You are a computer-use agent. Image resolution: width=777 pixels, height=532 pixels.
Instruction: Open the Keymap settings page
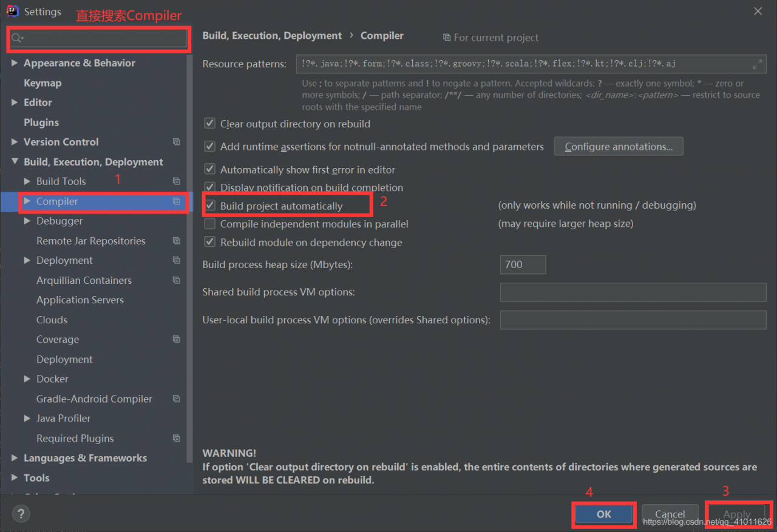click(x=42, y=83)
